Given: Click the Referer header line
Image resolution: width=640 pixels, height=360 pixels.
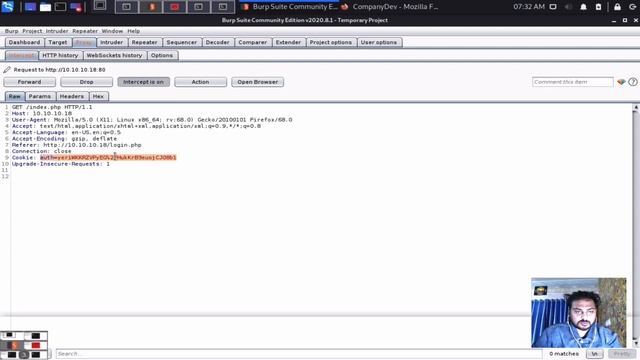Looking at the screenshot, I should [77, 145].
